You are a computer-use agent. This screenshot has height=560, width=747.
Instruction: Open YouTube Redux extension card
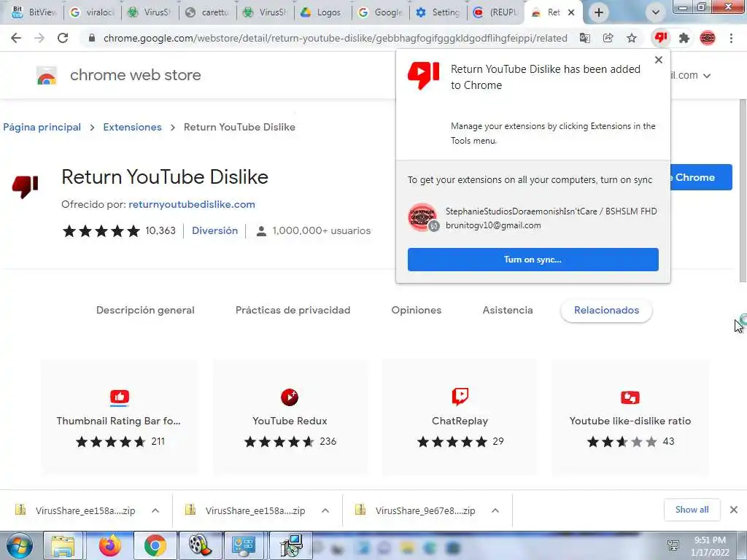point(290,417)
